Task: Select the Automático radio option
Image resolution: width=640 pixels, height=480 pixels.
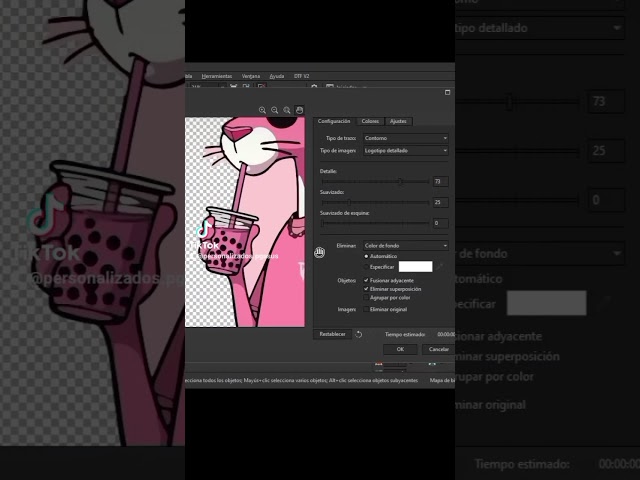Action: (366, 256)
